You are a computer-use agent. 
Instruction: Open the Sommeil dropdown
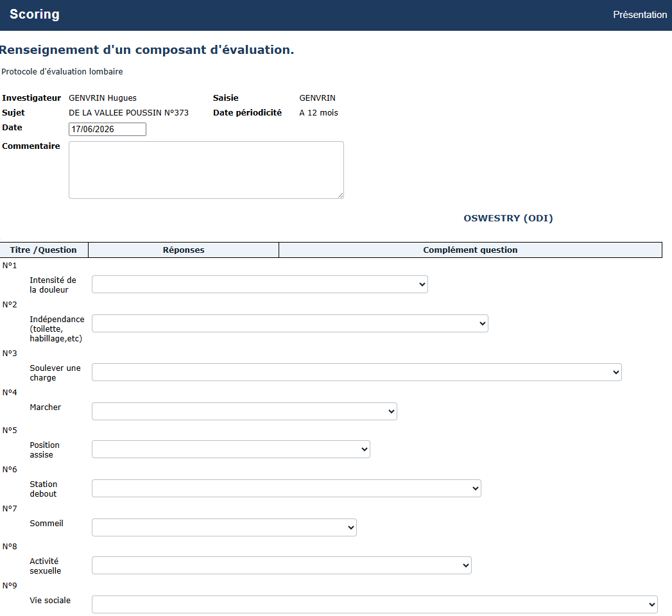[x=224, y=527]
